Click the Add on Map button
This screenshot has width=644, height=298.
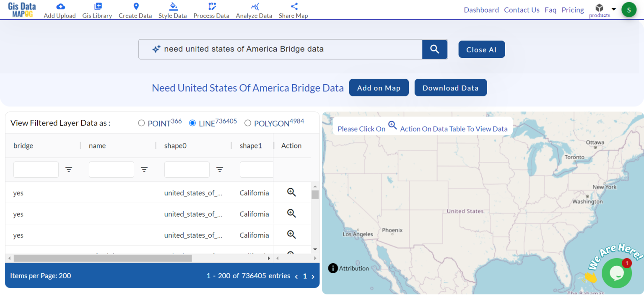click(379, 88)
